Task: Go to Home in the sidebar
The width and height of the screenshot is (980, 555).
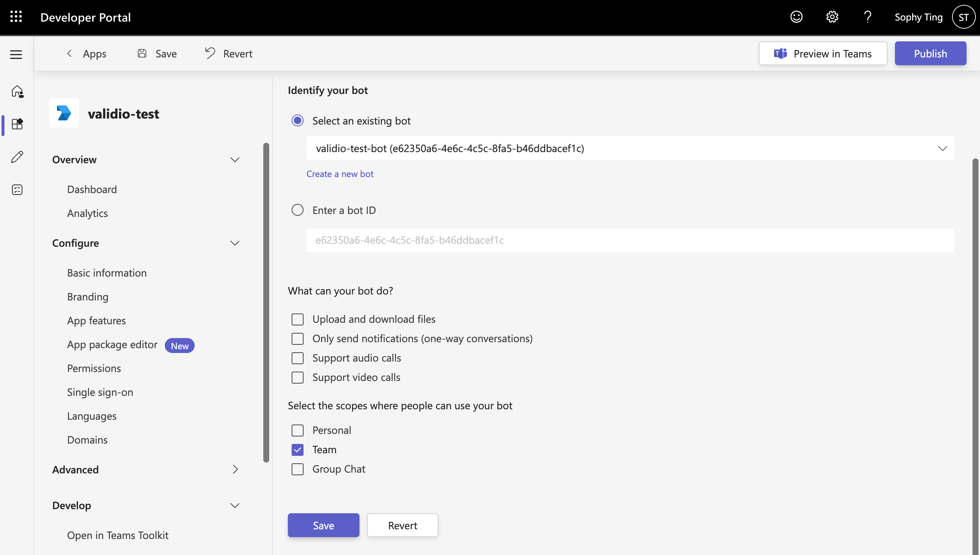Action: click(17, 91)
